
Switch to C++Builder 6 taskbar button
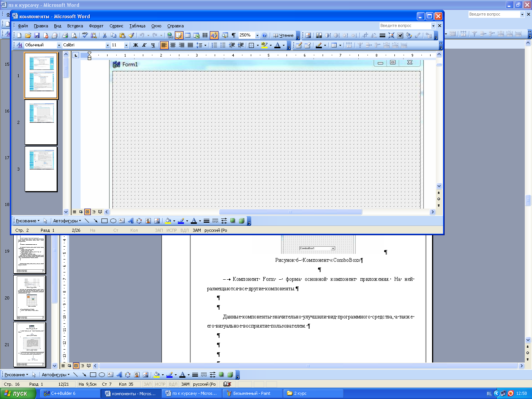coord(70,393)
